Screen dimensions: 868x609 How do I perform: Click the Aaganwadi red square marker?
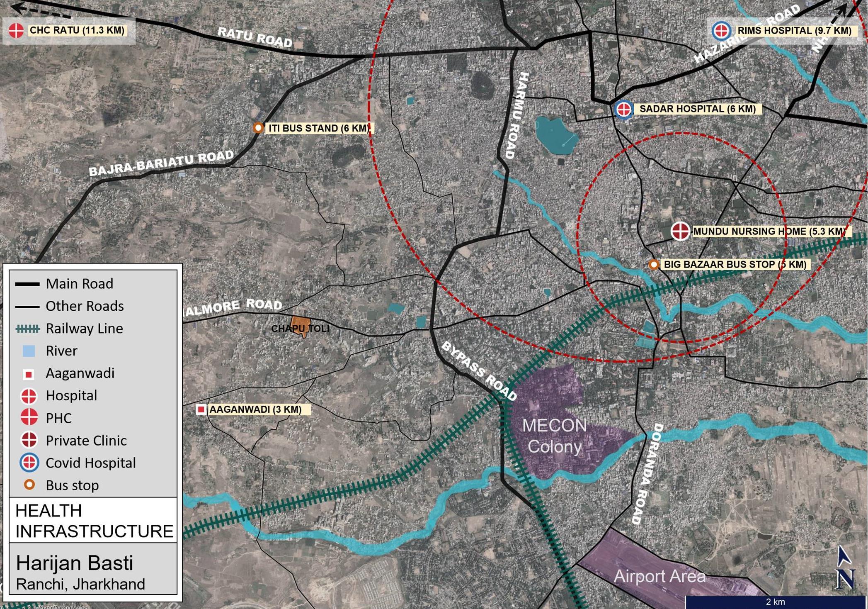pyautogui.click(x=201, y=409)
